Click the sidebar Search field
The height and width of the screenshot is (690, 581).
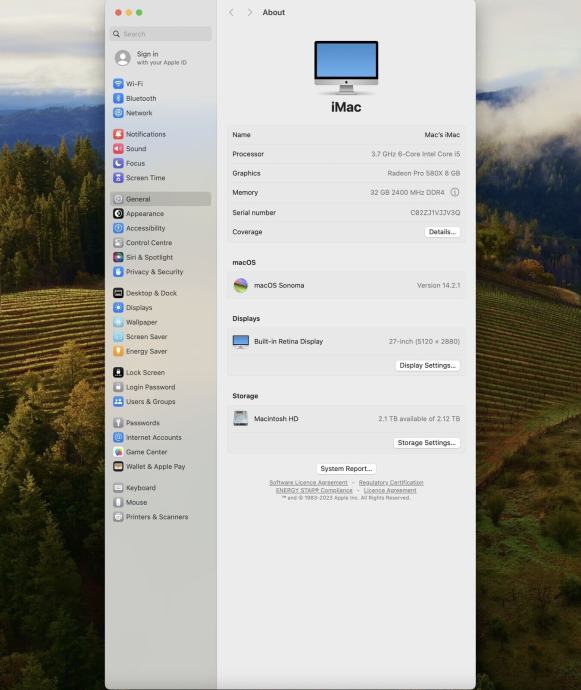tap(161, 34)
